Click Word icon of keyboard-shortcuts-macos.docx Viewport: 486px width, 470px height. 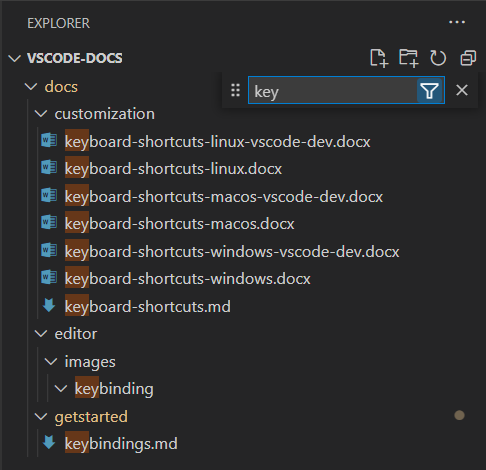(x=49, y=222)
